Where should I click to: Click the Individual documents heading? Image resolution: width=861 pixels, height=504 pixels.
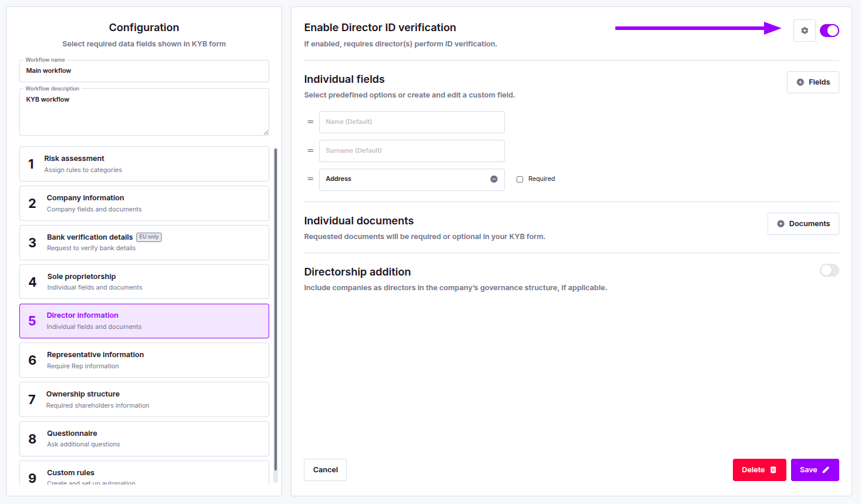(x=359, y=221)
